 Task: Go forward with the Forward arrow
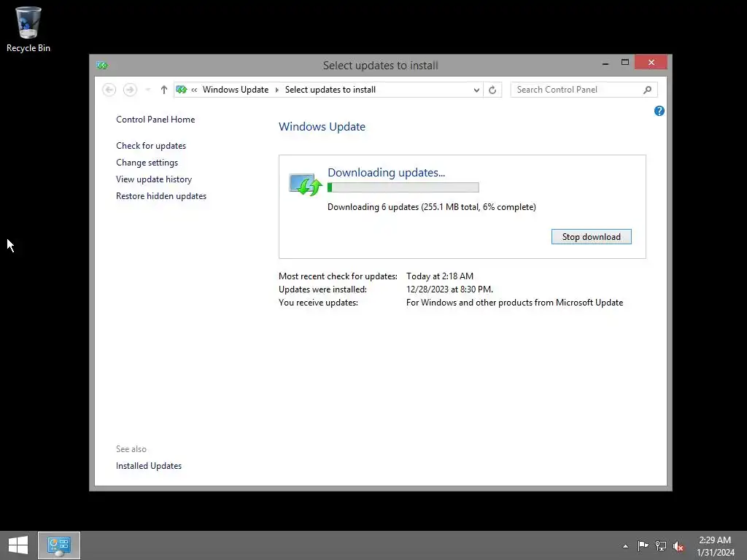pyautogui.click(x=130, y=90)
